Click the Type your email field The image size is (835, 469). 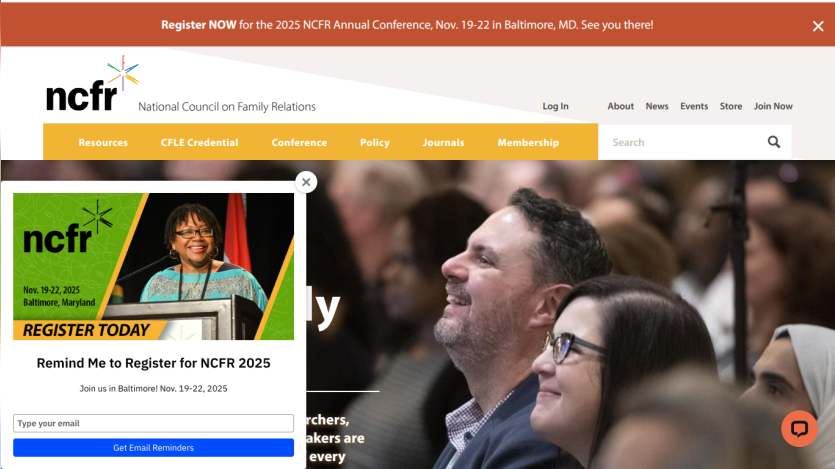click(x=153, y=423)
